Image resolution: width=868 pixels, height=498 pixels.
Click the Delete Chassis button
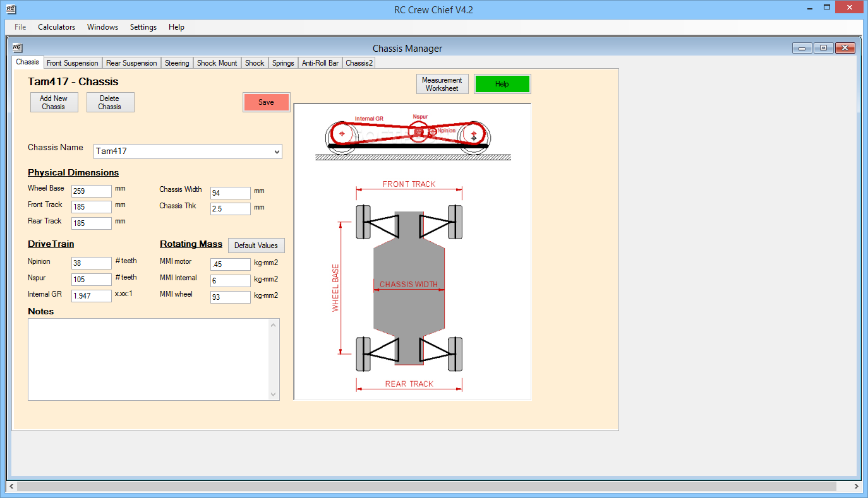(109, 102)
